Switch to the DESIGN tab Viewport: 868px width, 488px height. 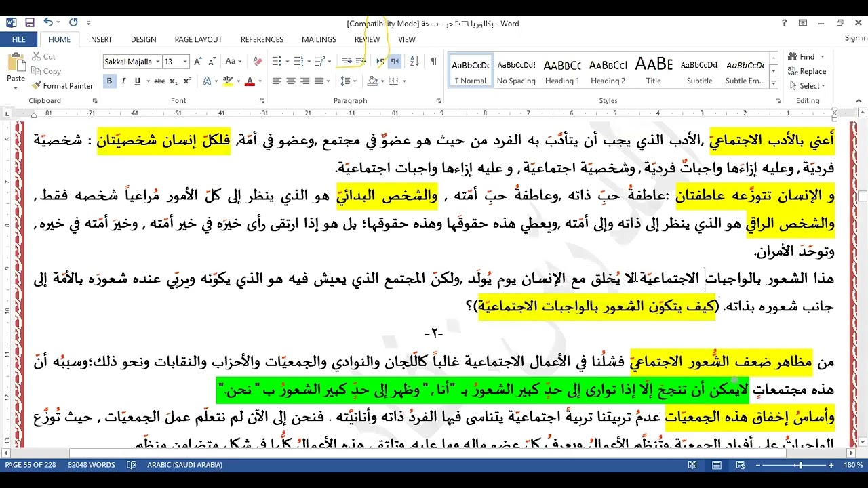point(143,40)
